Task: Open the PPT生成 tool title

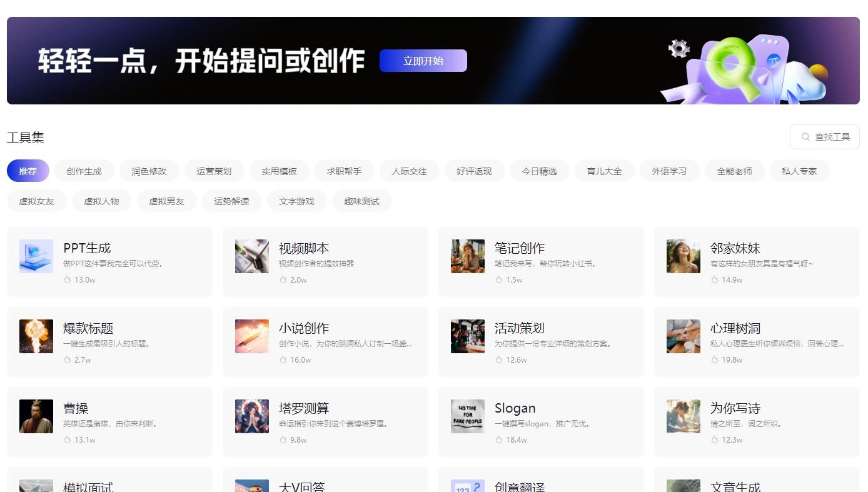Action: point(87,248)
